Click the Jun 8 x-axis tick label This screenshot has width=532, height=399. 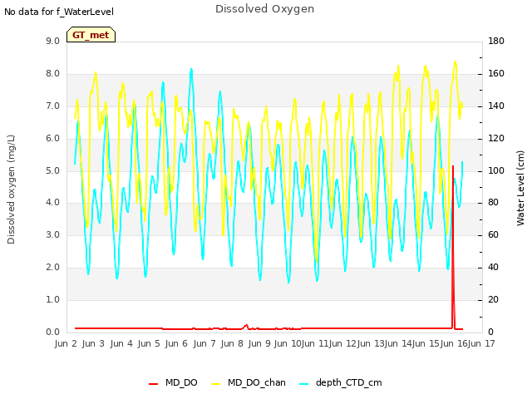pyautogui.click(x=232, y=343)
